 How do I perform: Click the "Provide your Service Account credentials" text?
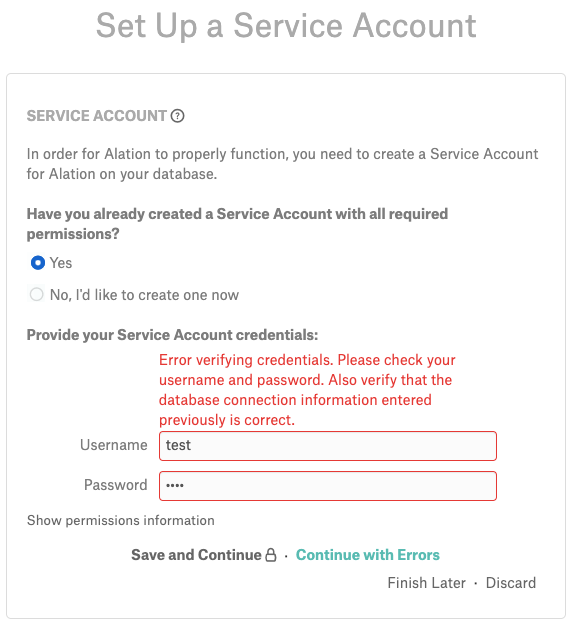(x=172, y=335)
